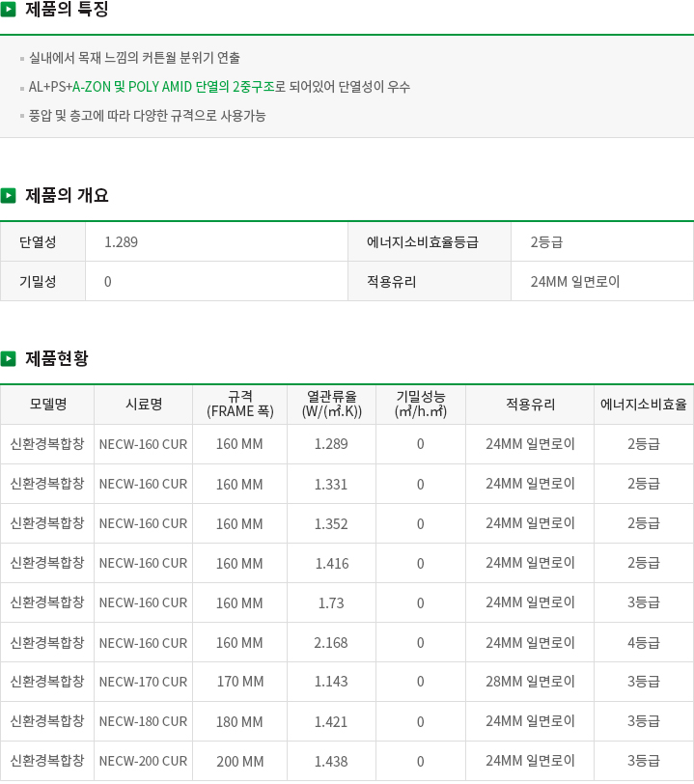The height and width of the screenshot is (784, 694).
Task: Click the 적용유리 column header in 제품현황
Action: 530,405
